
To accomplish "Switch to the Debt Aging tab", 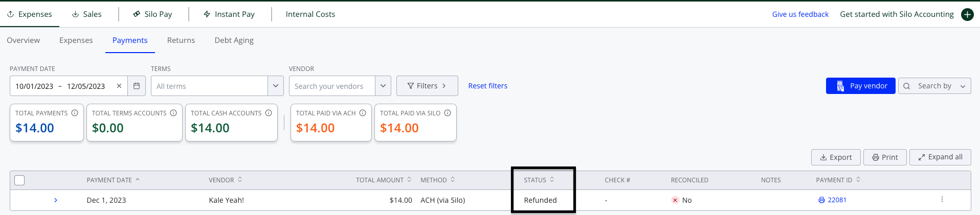I will coord(234,40).
